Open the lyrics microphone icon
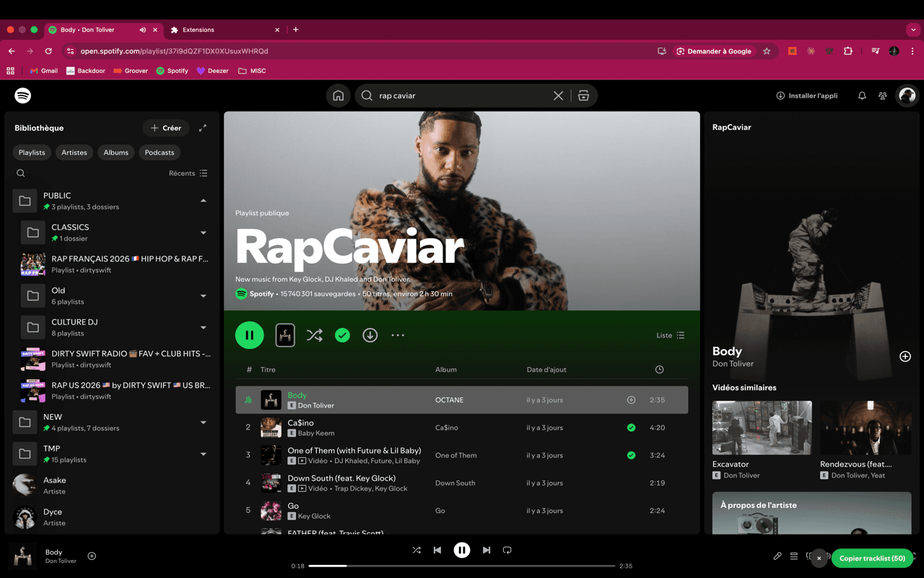This screenshot has height=578, width=924. [777, 556]
